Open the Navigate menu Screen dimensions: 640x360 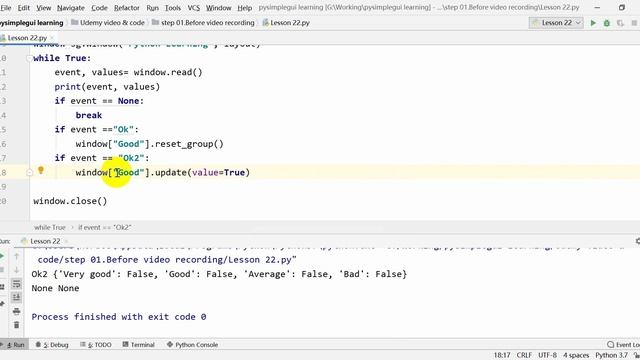point(71,8)
